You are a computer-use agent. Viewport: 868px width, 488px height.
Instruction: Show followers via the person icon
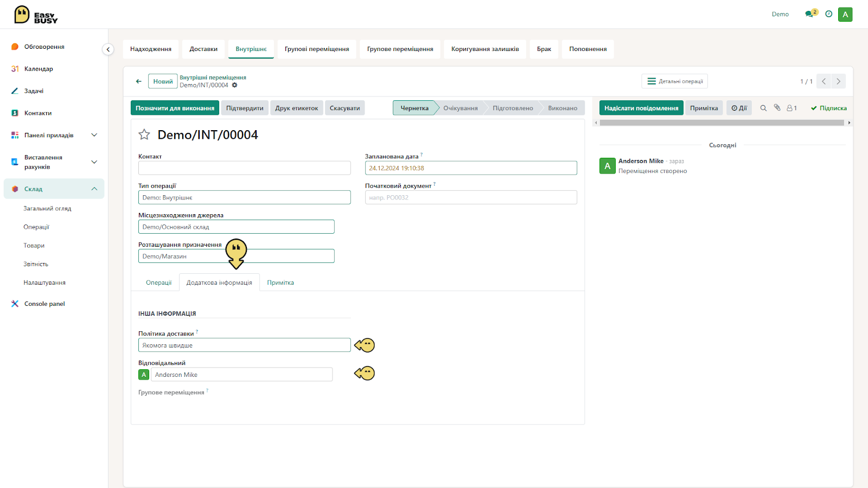click(792, 108)
